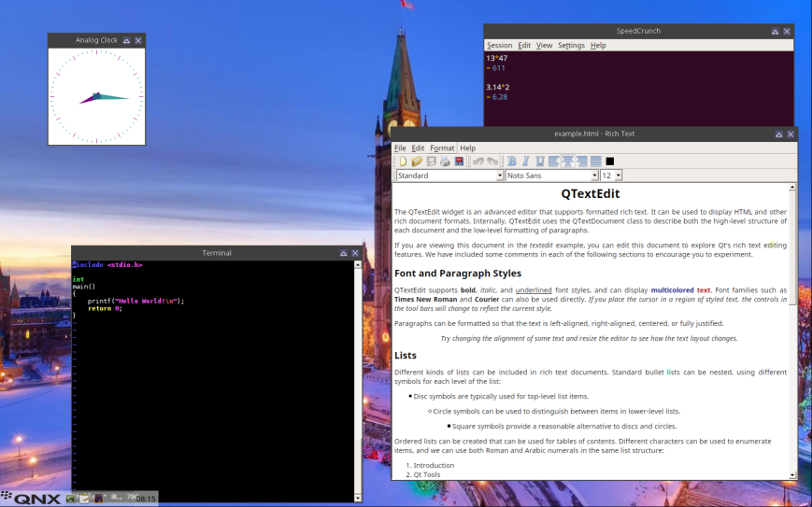
Task: Open the Session menu in SpeedCrunch
Action: coord(499,45)
